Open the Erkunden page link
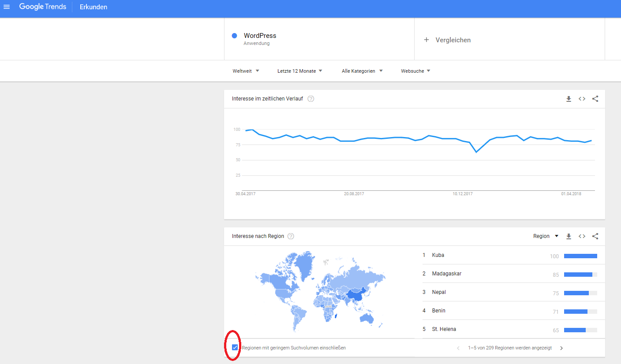This screenshot has height=364, width=621. point(94,7)
